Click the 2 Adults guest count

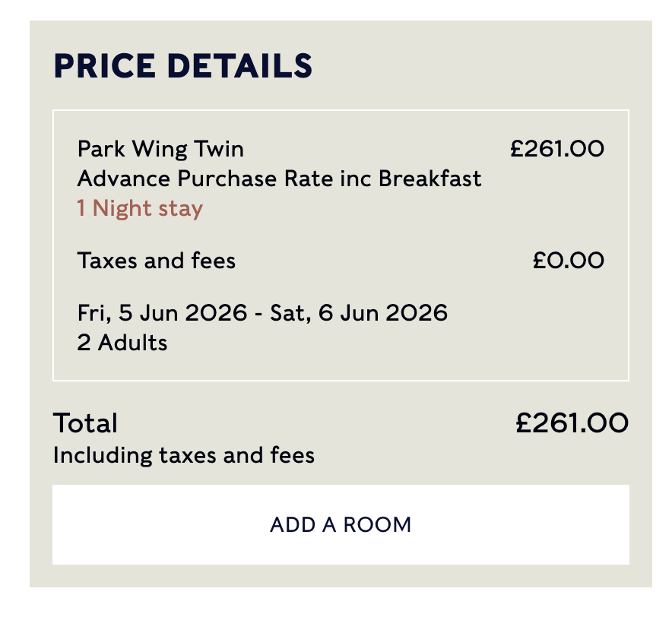point(122,342)
